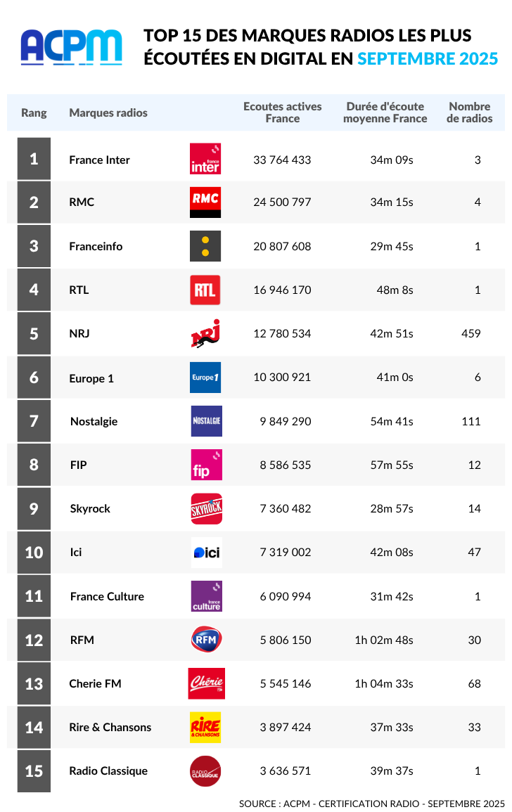
Task: Click the RFM logo
Action: point(206,640)
